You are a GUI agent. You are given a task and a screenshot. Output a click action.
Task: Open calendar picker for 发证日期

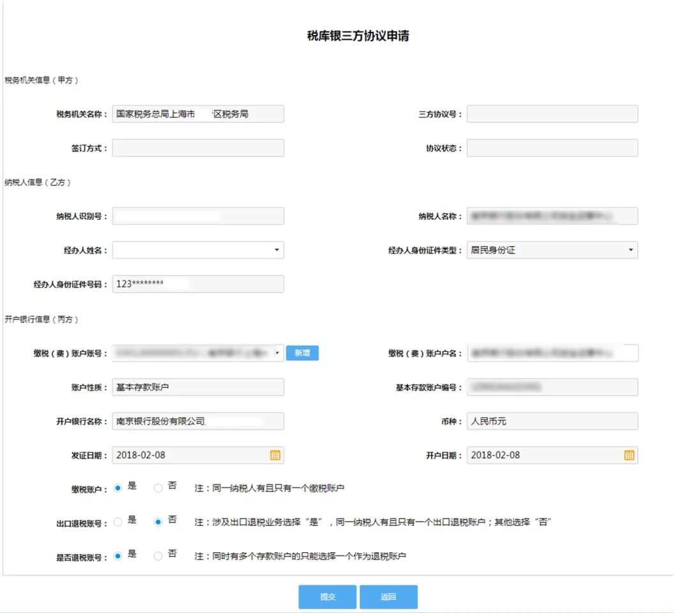tap(275, 456)
